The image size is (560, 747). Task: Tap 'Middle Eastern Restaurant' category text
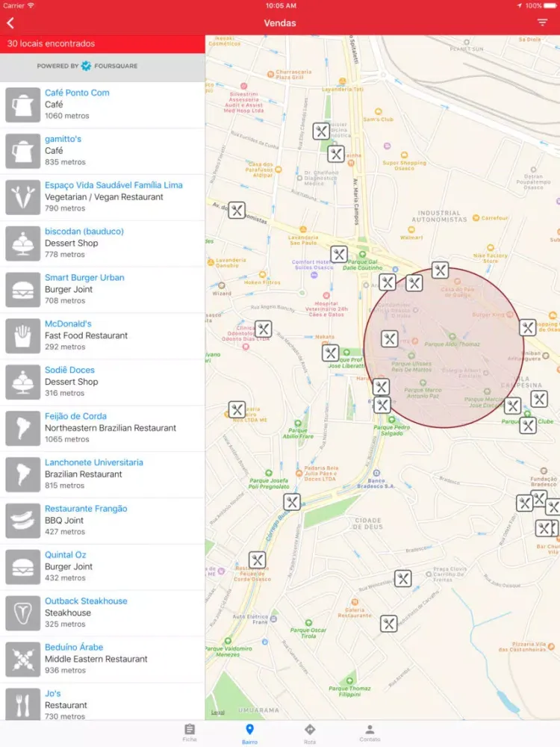pyautogui.click(x=96, y=659)
